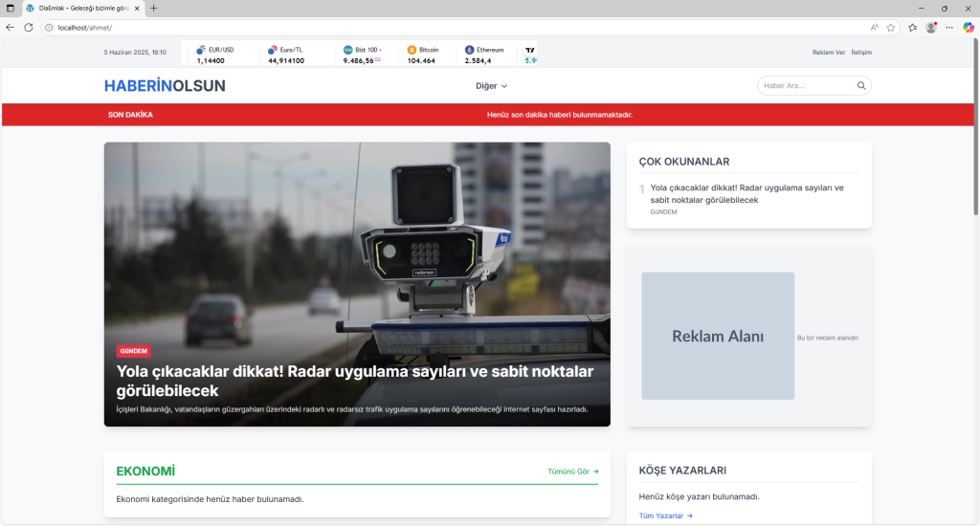Click the page vertical scrollbar thumb
This screenshot has width=980, height=526.
point(975,127)
